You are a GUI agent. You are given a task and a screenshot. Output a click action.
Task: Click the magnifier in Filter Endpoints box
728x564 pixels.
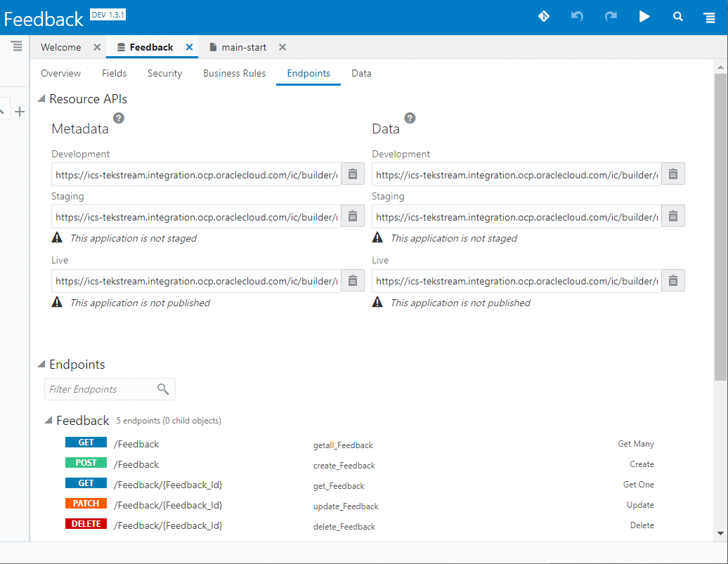(163, 389)
